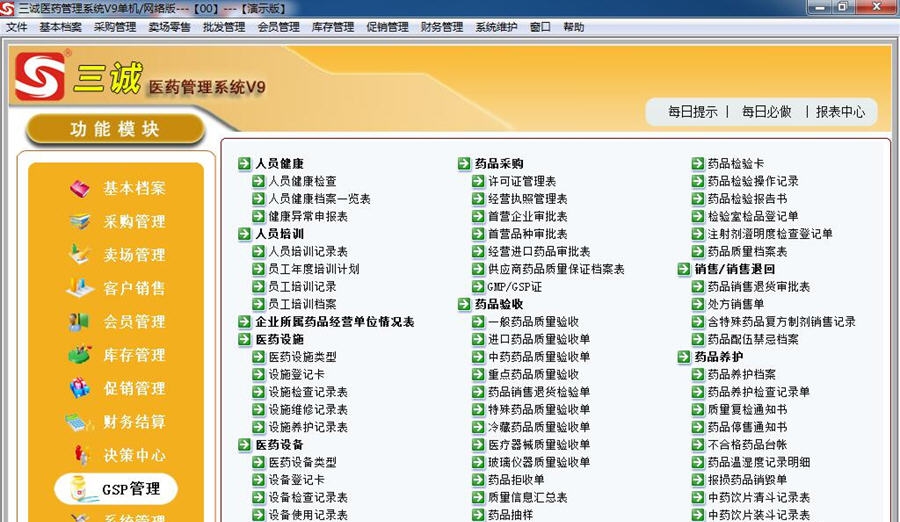The height and width of the screenshot is (522, 900).
Task: Open 药品温湿度记录明细 entry
Action: click(759, 462)
